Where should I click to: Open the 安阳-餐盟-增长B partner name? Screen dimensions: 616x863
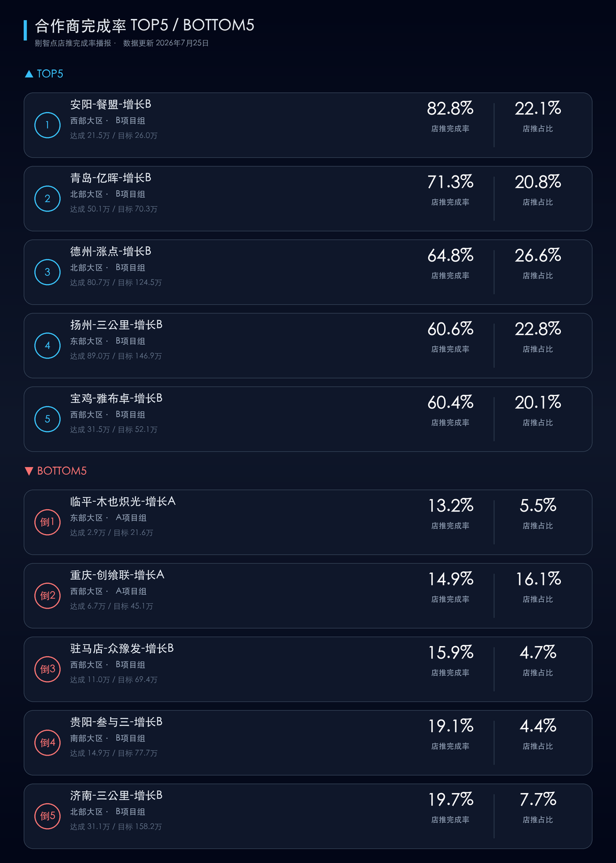tap(111, 104)
